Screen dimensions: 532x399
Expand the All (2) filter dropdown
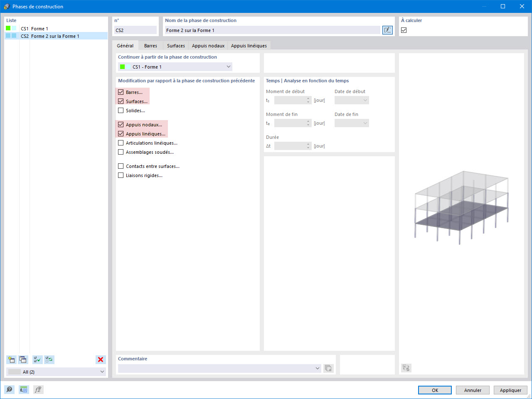click(102, 372)
